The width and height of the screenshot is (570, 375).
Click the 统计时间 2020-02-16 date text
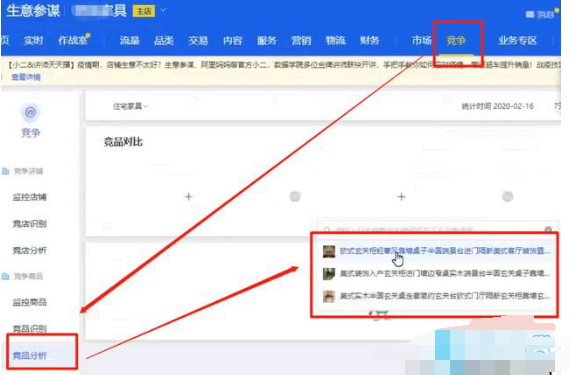(497, 106)
